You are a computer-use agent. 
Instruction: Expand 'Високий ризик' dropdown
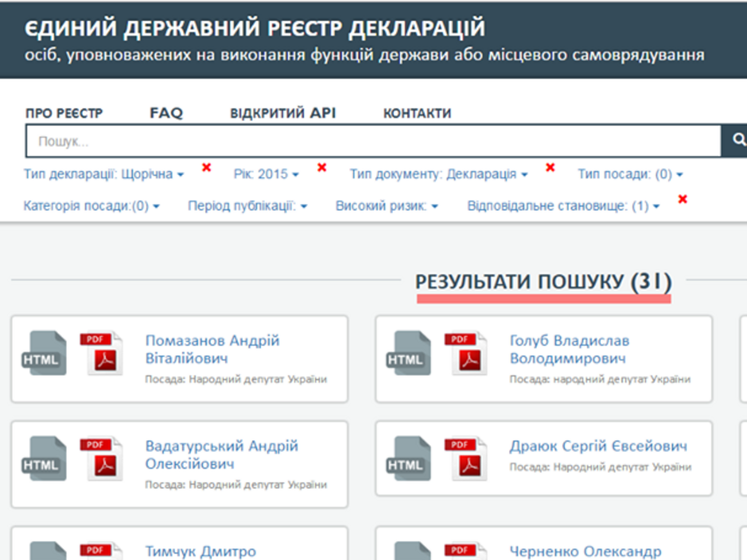(387, 206)
